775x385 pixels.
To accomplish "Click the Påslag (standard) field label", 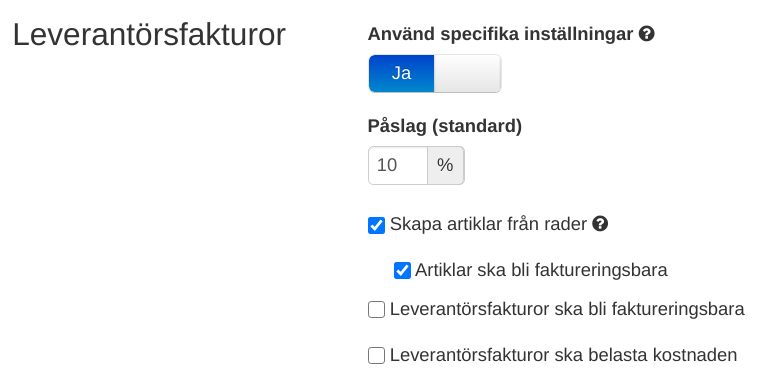I will tap(445, 126).
